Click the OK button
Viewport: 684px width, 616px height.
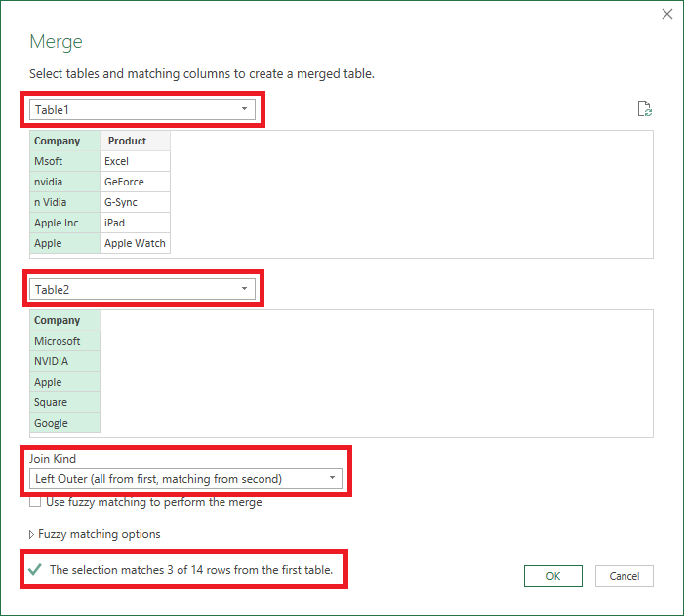(x=552, y=576)
